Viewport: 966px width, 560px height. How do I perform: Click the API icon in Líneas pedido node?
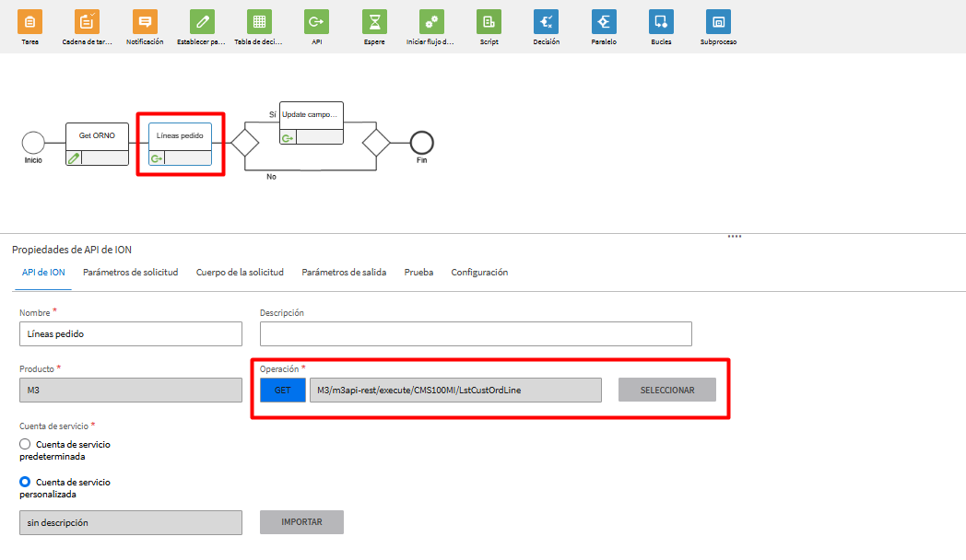(157, 158)
